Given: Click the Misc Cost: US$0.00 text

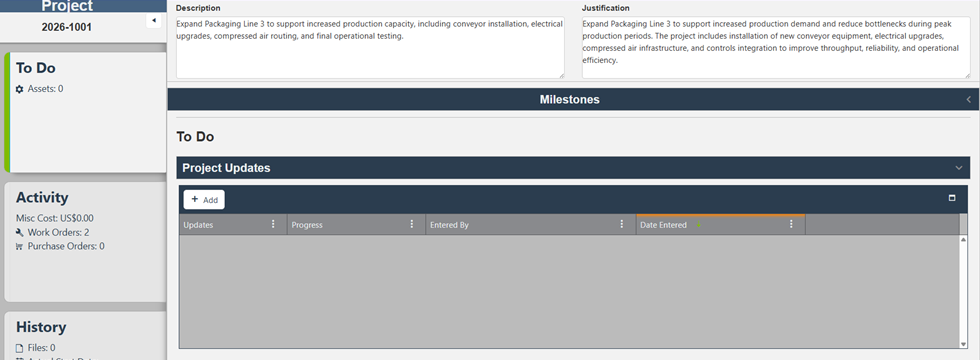Looking at the screenshot, I should (54, 219).
